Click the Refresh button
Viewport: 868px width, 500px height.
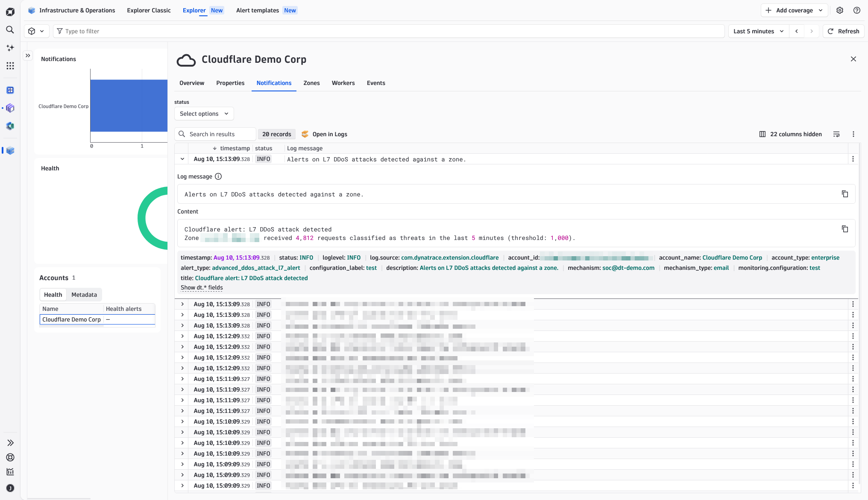(x=843, y=31)
